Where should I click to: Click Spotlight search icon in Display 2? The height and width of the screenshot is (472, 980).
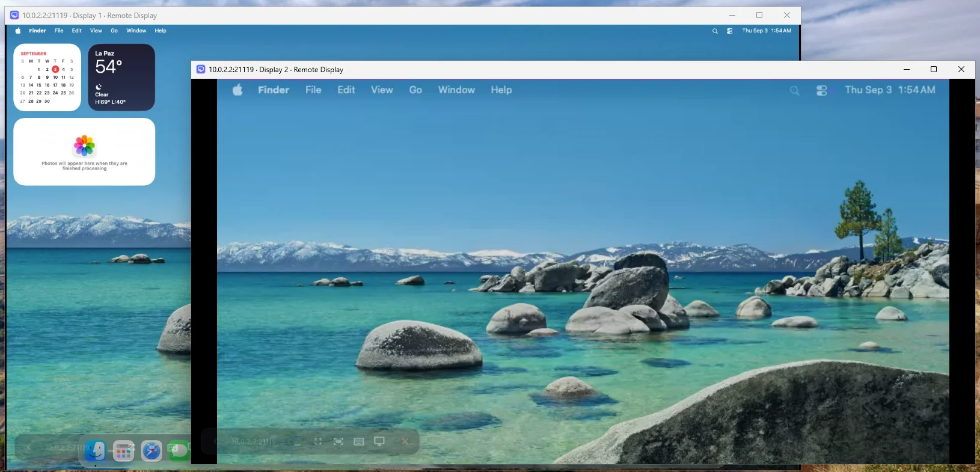click(795, 91)
